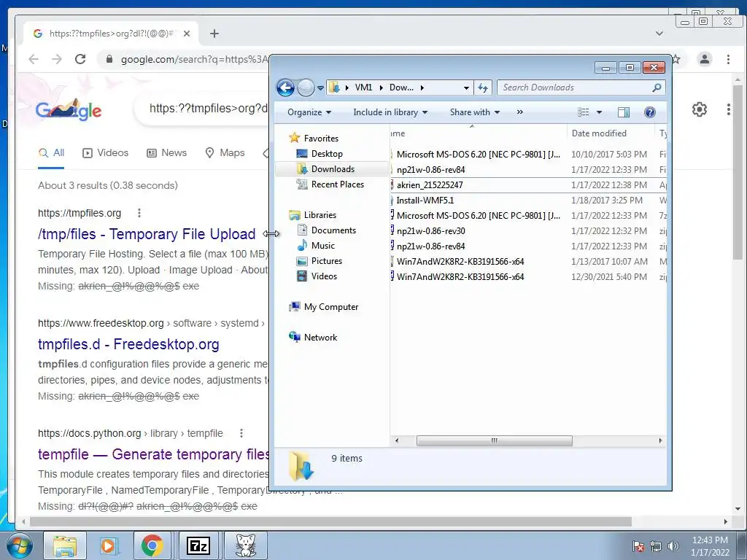This screenshot has height=560, width=747.
Task: Switch to the Maps search tab
Action: 225,153
